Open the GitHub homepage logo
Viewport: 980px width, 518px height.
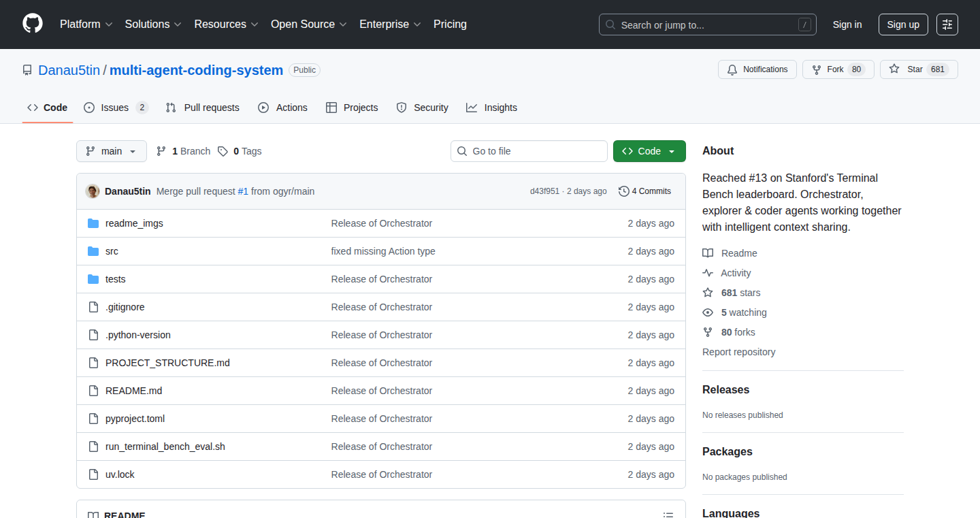pos(33,24)
